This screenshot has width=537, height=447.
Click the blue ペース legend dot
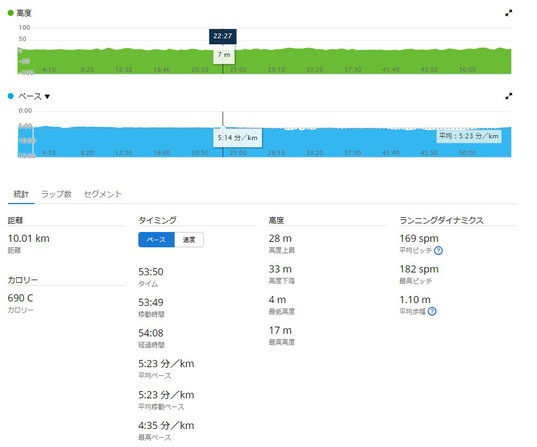click(11, 96)
